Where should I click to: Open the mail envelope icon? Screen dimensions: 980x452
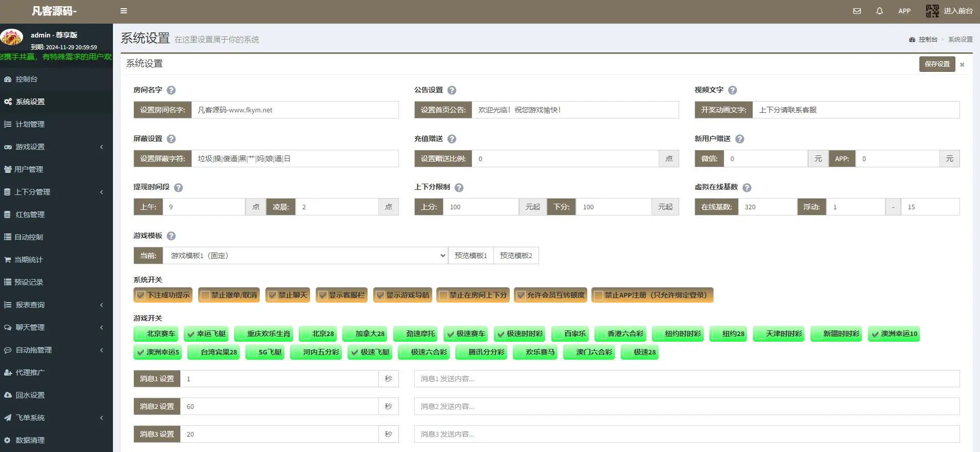pos(857,11)
